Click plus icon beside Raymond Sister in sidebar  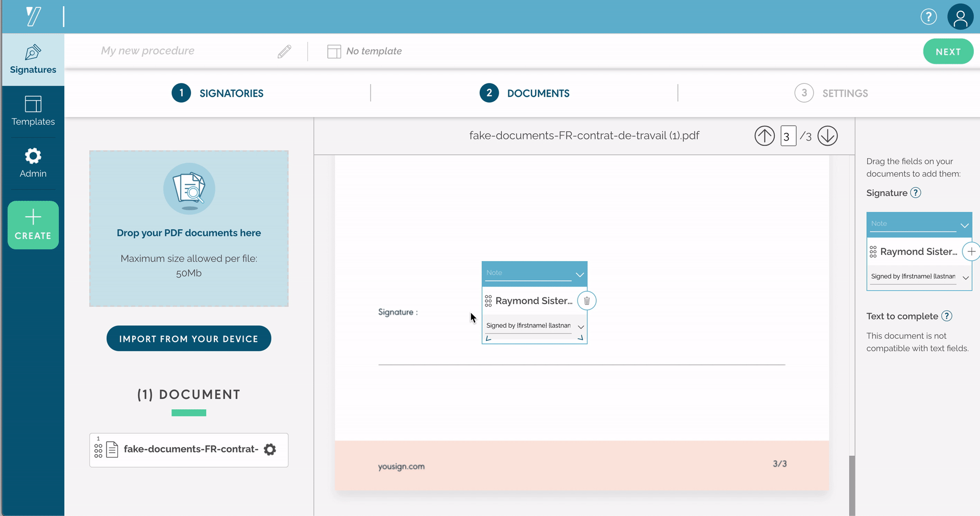click(x=971, y=251)
